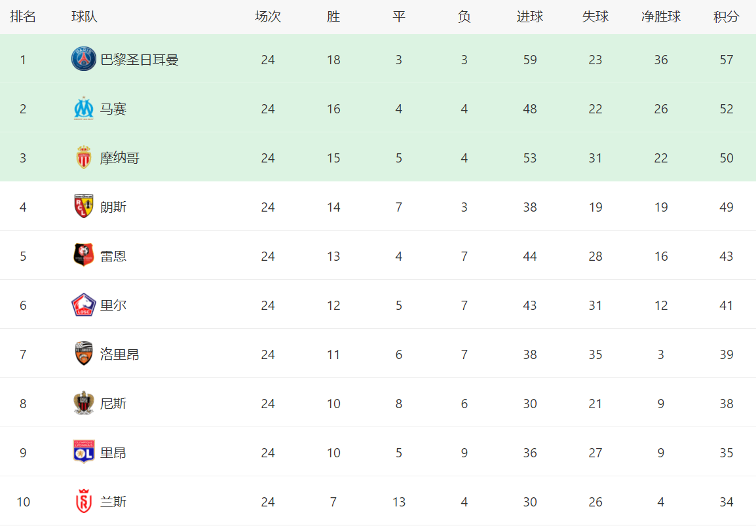The height and width of the screenshot is (532, 756).
Task: Click the Nice club crest
Action: point(83,404)
